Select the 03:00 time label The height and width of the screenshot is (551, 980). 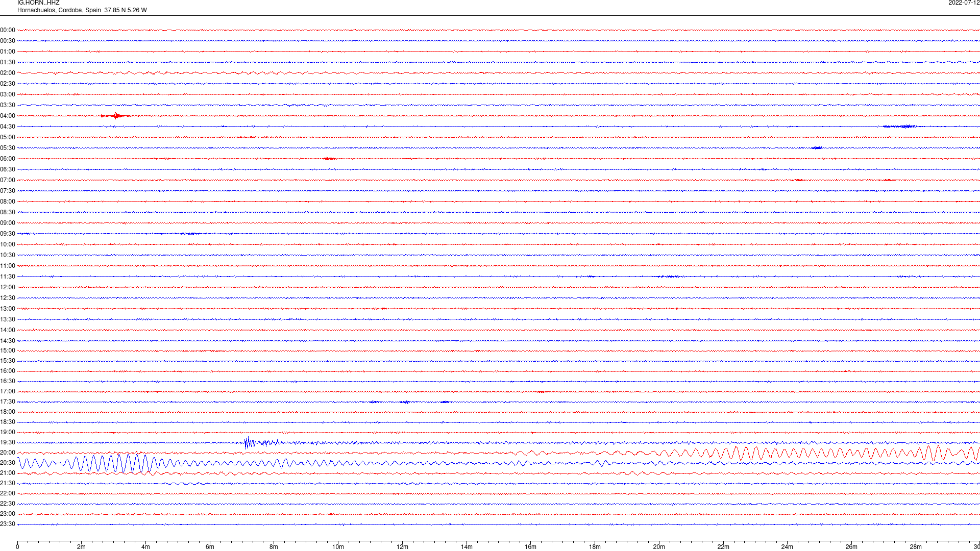tap(8, 94)
